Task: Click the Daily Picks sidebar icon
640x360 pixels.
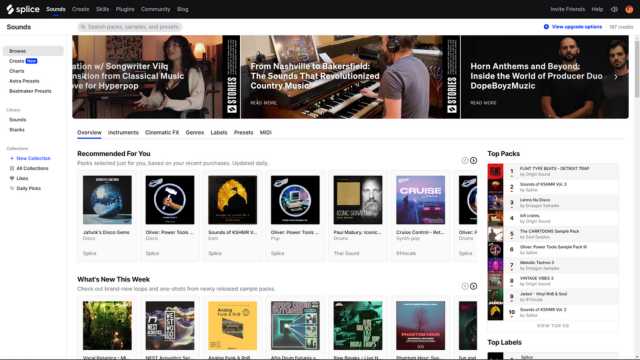Action: [x=12, y=189]
